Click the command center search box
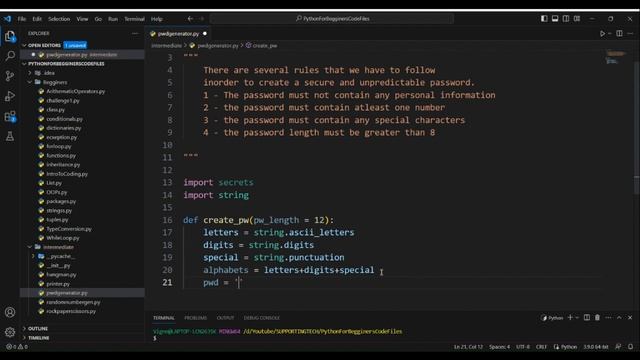 [332, 19]
